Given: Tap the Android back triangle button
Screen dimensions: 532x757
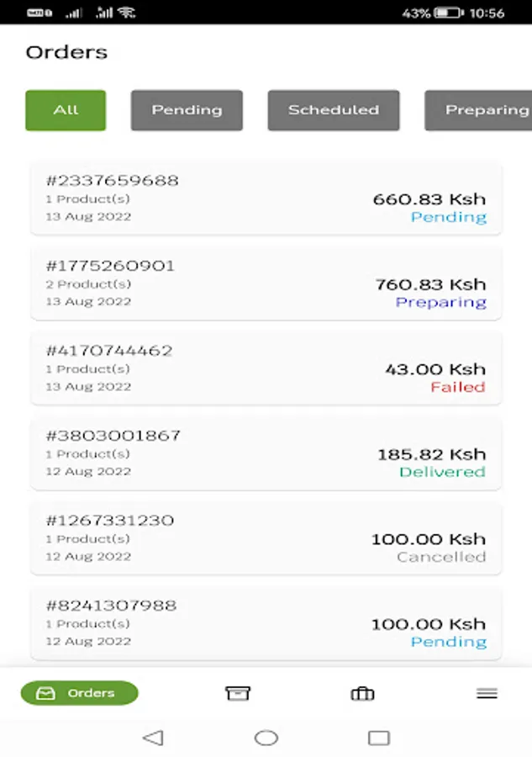Looking at the screenshot, I should [x=153, y=737].
